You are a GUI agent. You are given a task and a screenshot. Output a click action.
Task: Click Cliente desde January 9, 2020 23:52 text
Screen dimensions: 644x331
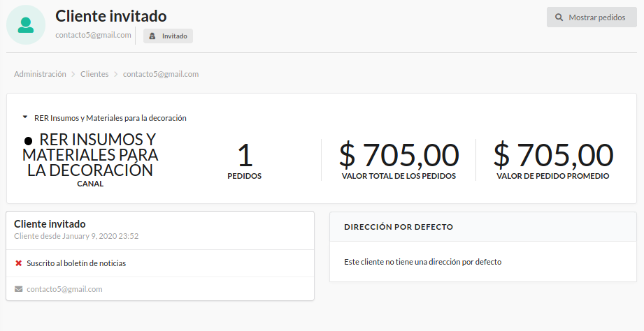click(76, 236)
